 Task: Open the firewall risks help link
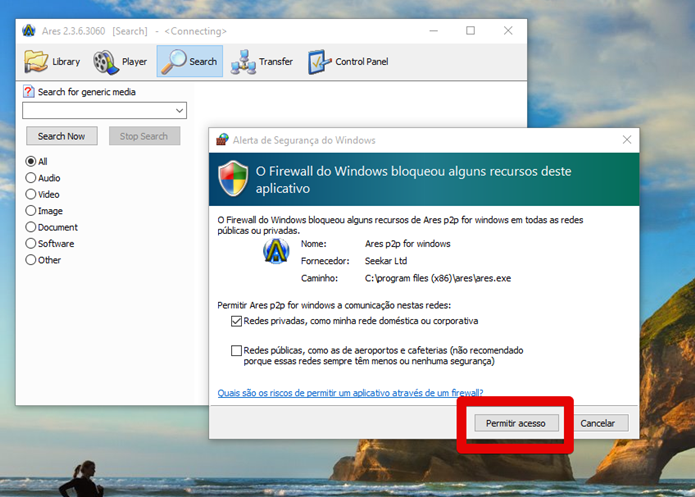click(350, 393)
